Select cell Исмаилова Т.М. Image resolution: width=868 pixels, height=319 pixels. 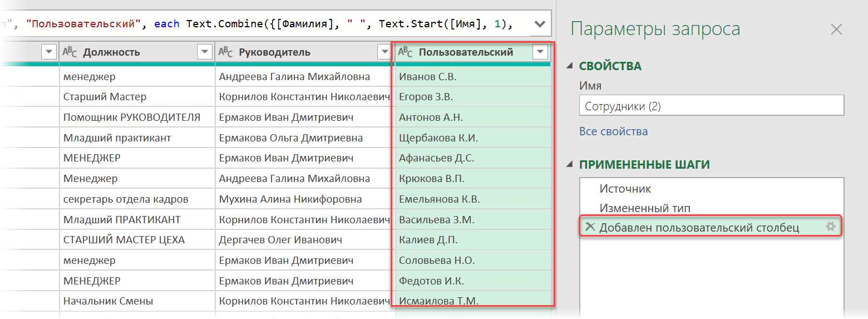473,301
